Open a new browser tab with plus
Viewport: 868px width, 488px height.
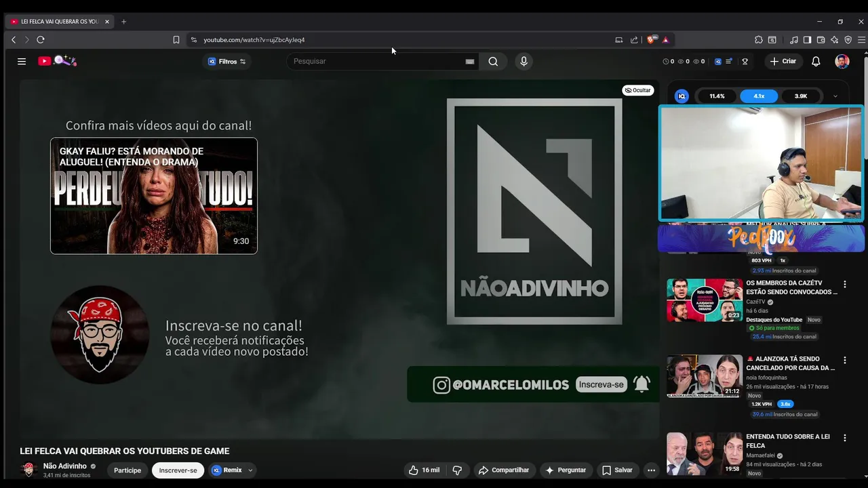click(x=123, y=22)
